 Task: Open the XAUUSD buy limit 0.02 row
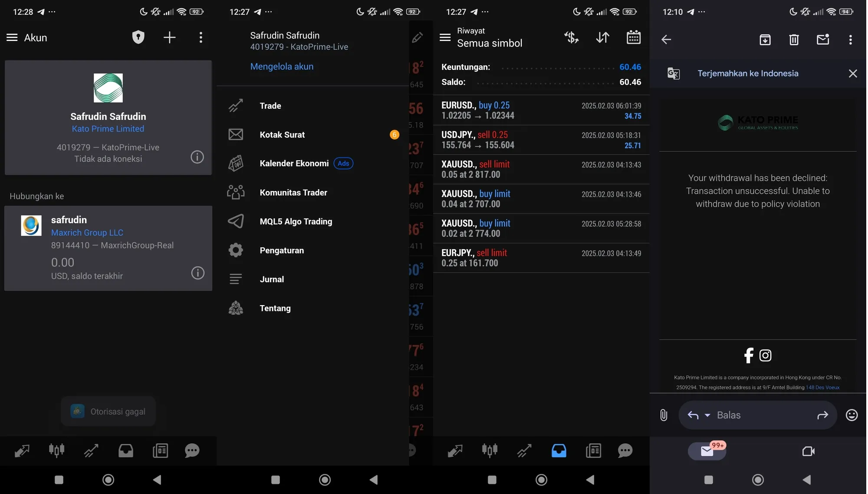pyautogui.click(x=541, y=228)
